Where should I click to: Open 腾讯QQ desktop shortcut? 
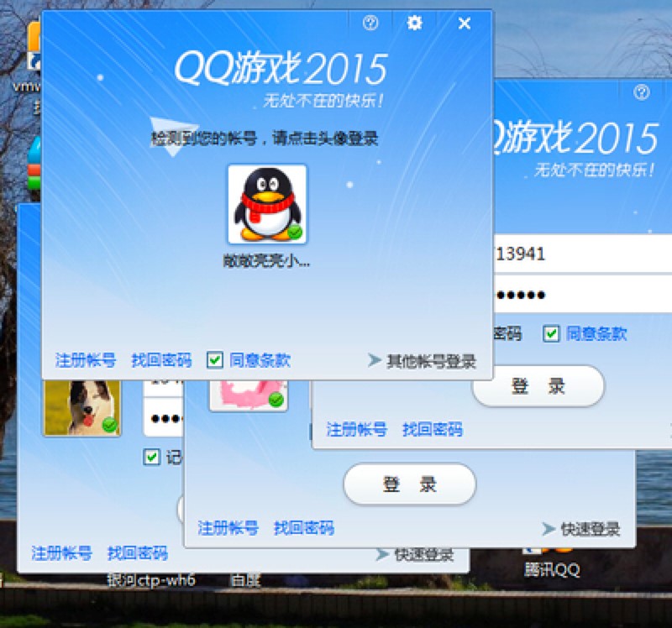click(552, 561)
